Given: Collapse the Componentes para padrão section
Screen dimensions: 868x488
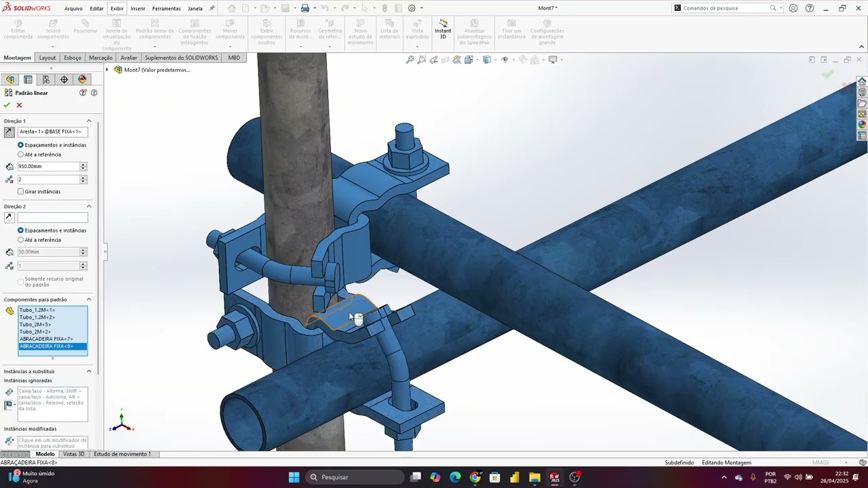Looking at the screenshot, I should (x=89, y=300).
